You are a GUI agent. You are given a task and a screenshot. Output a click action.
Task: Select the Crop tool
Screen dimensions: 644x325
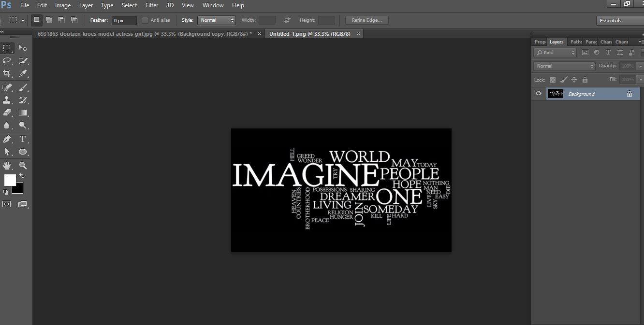point(7,73)
